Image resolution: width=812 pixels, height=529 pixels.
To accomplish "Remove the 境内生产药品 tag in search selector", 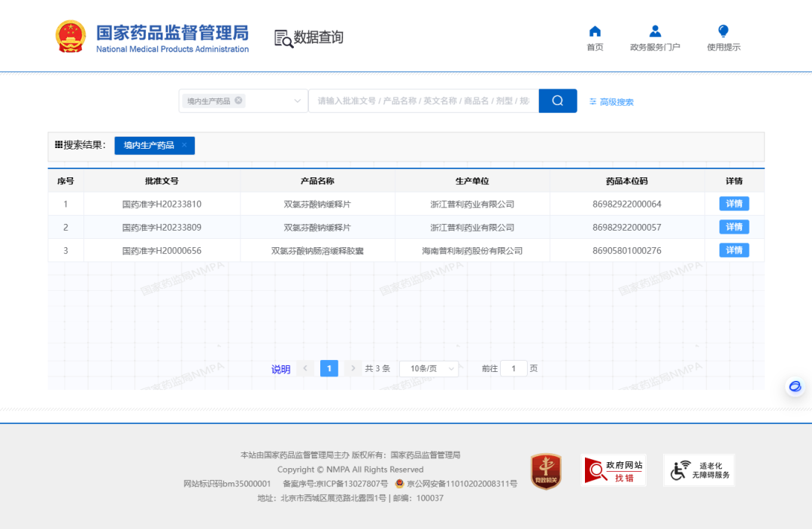I will tap(238, 101).
